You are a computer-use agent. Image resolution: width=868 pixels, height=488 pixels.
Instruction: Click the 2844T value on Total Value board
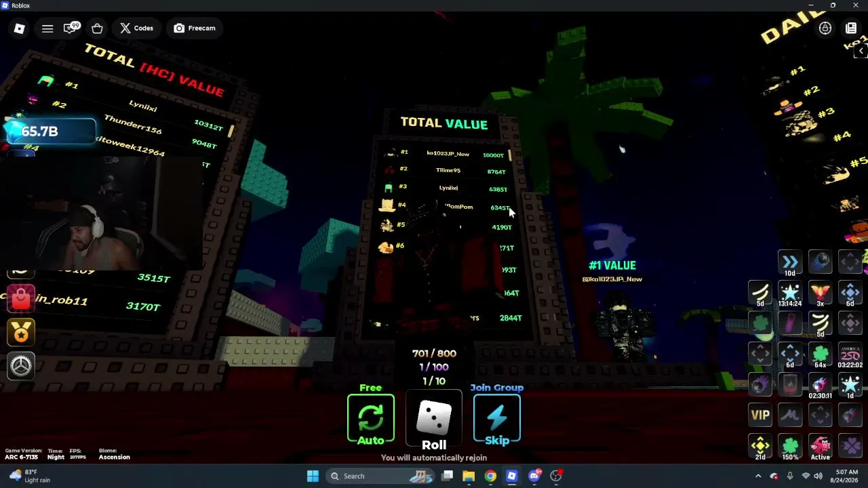[x=511, y=318]
